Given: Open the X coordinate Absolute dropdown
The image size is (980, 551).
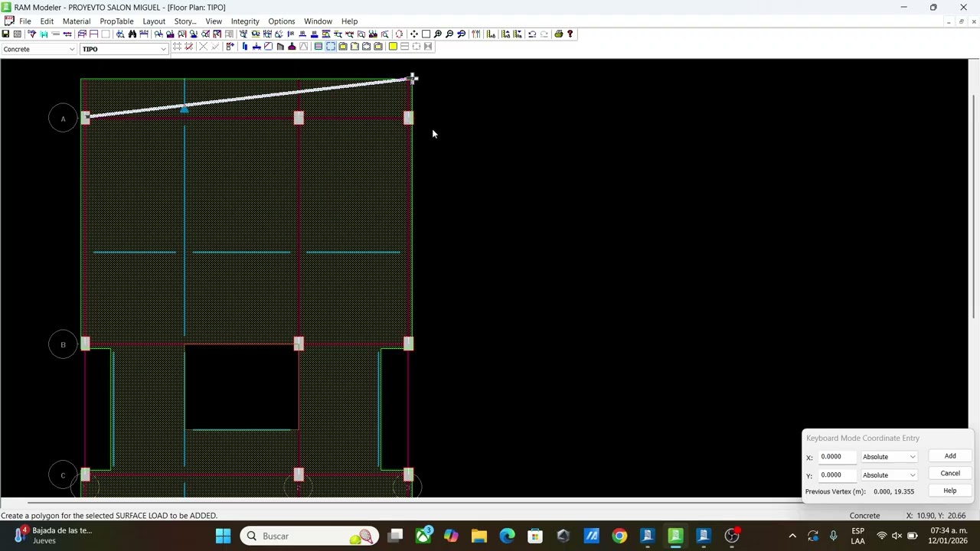Looking at the screenshot, I should (889, 457).
